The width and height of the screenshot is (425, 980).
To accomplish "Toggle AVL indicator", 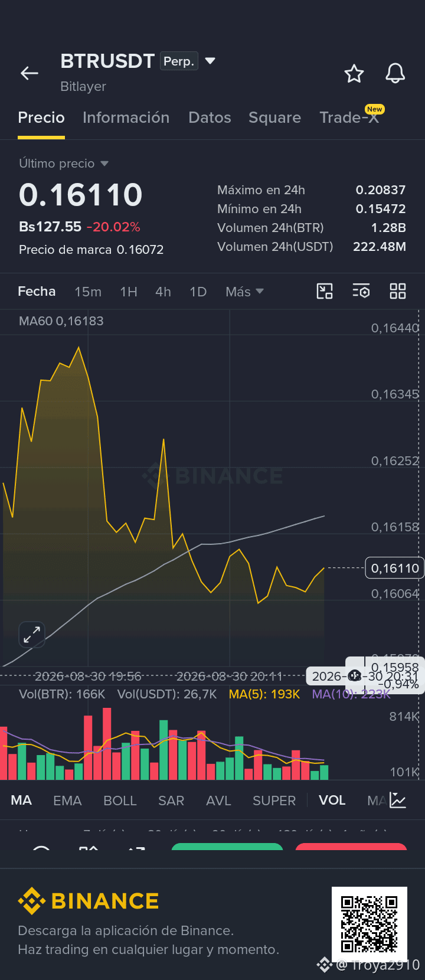I will (218, 801).
